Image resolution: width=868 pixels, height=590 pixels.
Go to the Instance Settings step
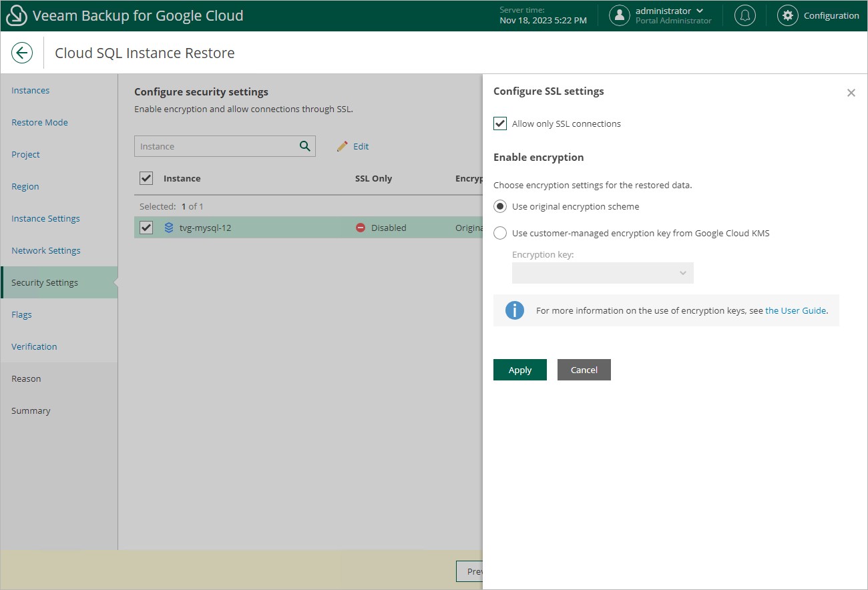coord(45,218)
